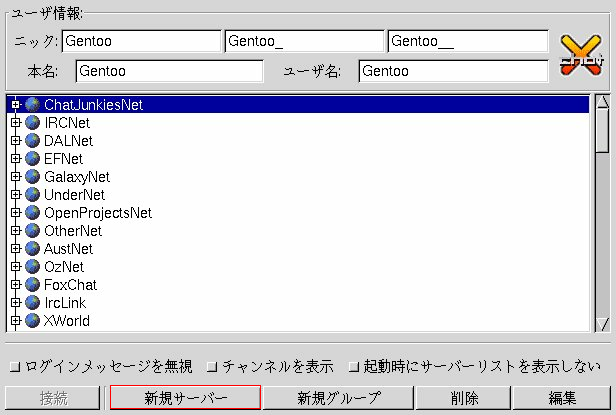The height and width of the screenshot is (415, 616).
Task: Expand the FoxChat tree node
Action: [15, 285]
